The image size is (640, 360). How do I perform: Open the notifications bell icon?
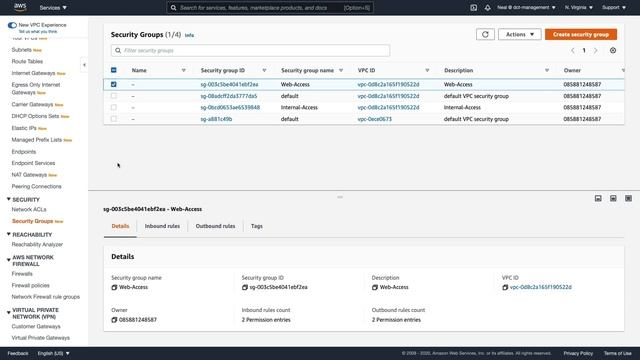coord(488,7)
